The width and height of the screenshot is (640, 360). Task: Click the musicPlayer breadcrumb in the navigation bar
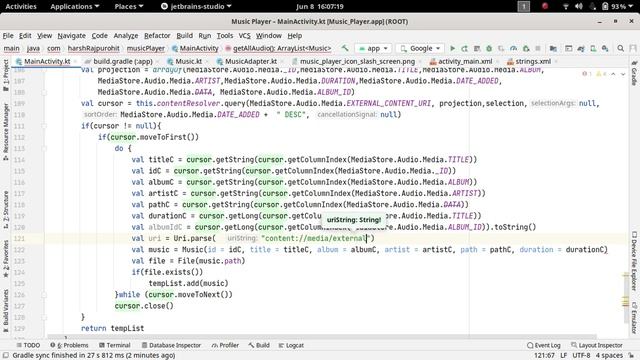point(146,48)
